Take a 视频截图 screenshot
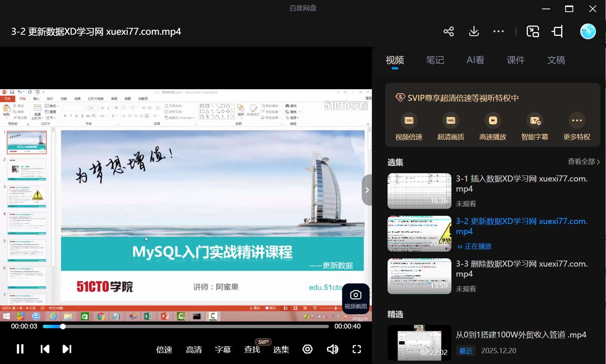The image size is (606, 364). click(355, 298)
